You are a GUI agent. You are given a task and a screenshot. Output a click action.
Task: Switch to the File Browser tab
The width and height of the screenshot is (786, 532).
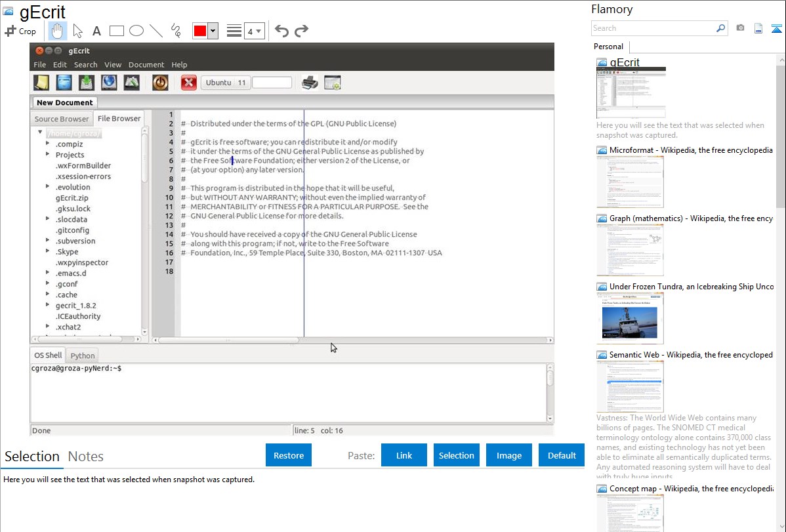(119, 118)
